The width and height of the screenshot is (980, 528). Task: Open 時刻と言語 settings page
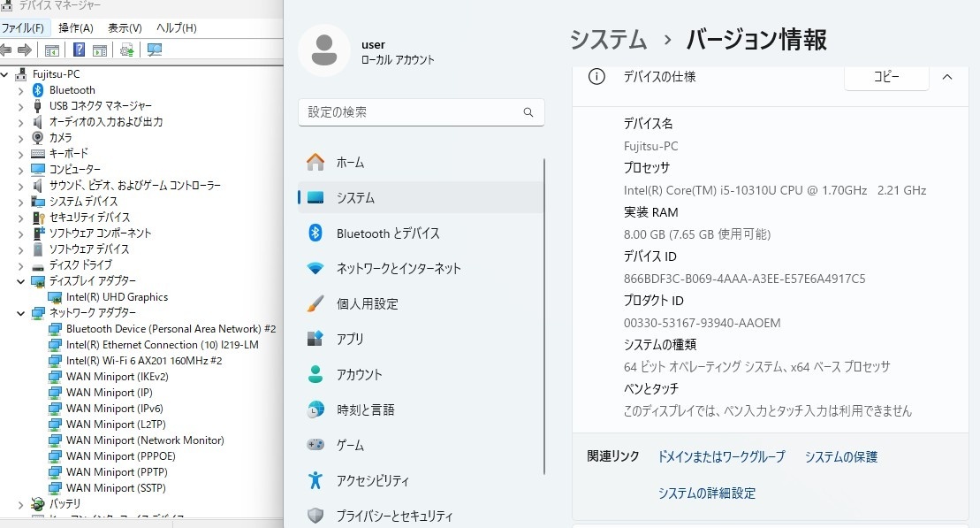421,409
